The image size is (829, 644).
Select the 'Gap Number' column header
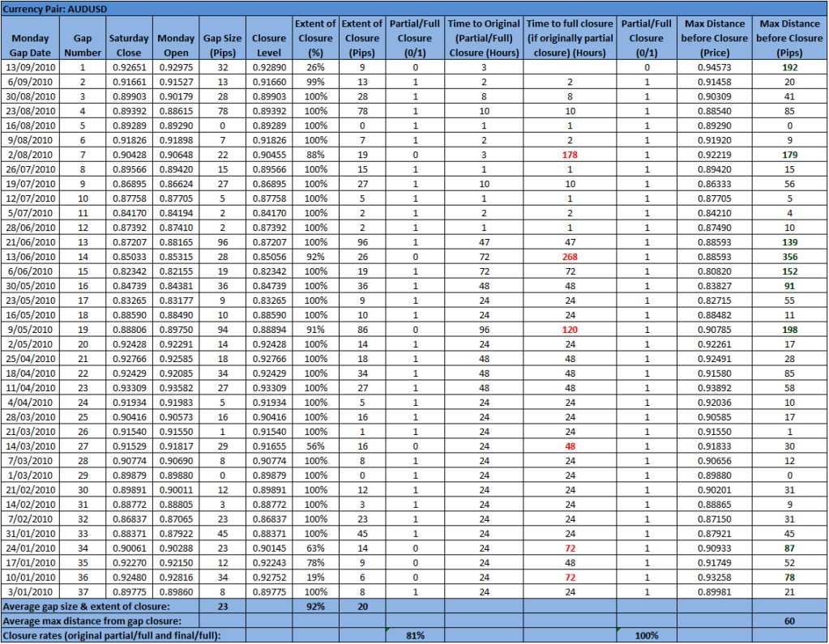(x=83, y=38)
